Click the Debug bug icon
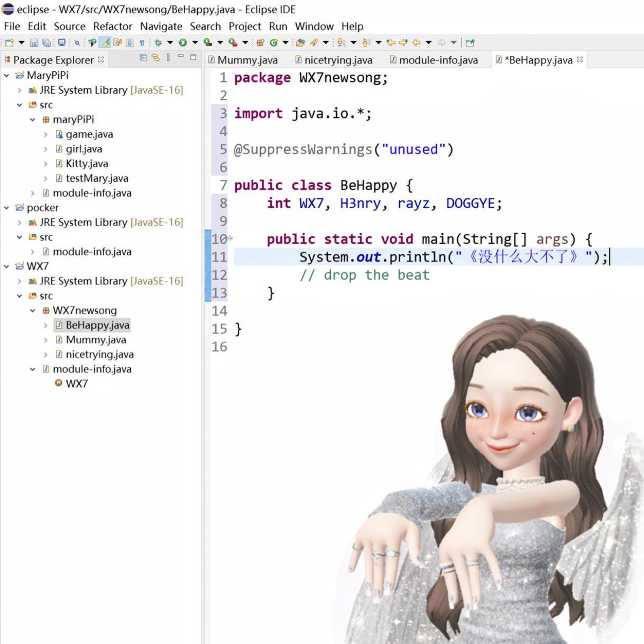Image resolution: width=644 pixels, height=644 pixels. (x=158, y=43)
